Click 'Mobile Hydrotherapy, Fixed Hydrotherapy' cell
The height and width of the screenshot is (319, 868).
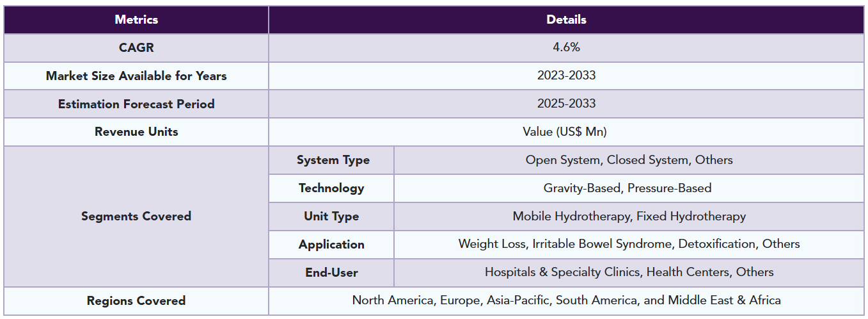(x=629, y=217)
